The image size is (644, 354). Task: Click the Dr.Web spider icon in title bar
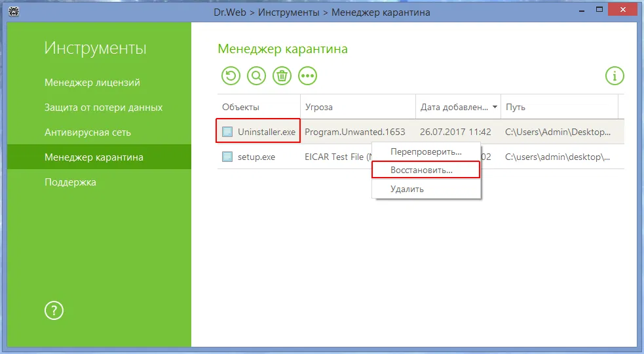click(x=14, y=12)
